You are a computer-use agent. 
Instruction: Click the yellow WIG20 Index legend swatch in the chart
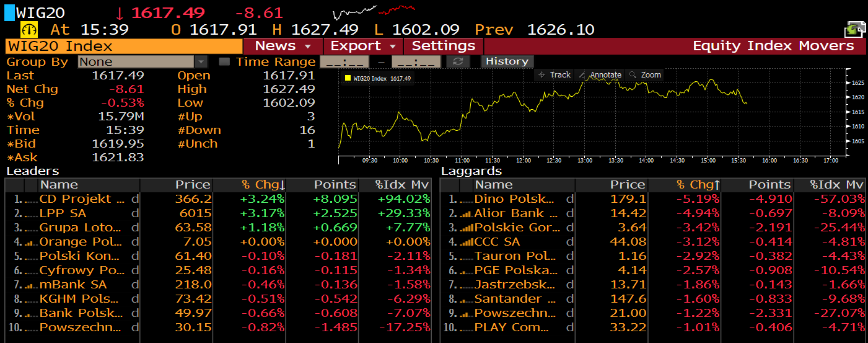click(348, 78)
